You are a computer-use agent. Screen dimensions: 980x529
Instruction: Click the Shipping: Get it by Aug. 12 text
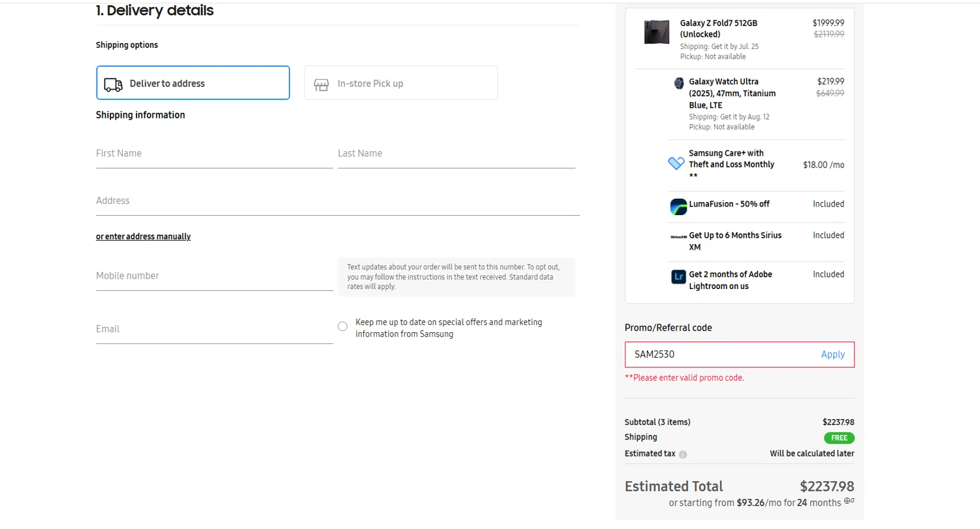pyautogui.click(x=729, y=117)
